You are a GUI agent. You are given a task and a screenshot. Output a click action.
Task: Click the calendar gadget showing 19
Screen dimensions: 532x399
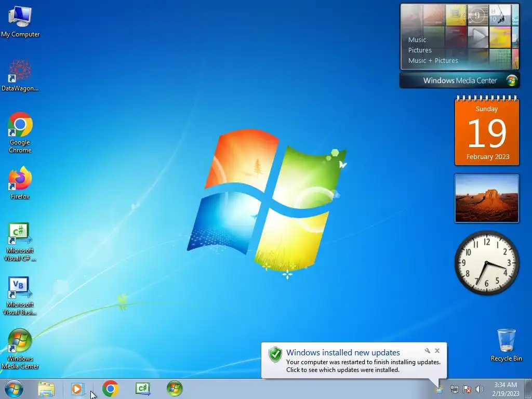[487, 130]
